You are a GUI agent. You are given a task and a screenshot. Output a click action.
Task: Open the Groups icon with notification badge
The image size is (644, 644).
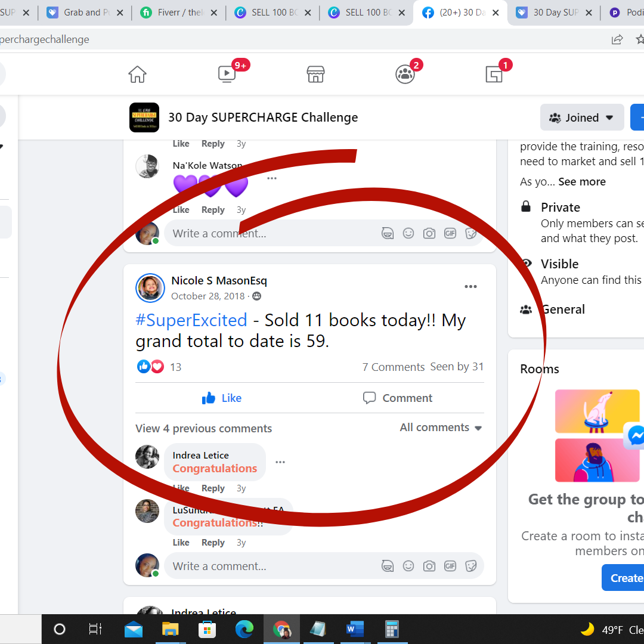coord(405,74)
